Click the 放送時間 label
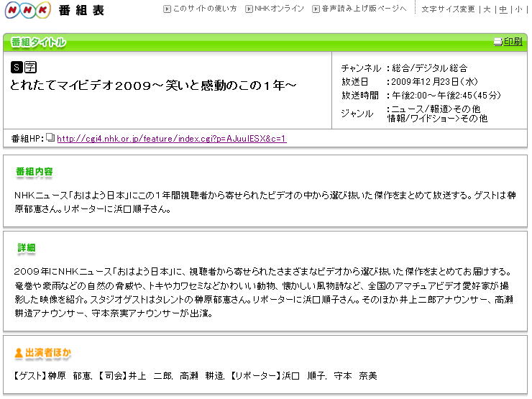This screenshot has width=532, height=399. pyautogui.click(x=360, y=96)
